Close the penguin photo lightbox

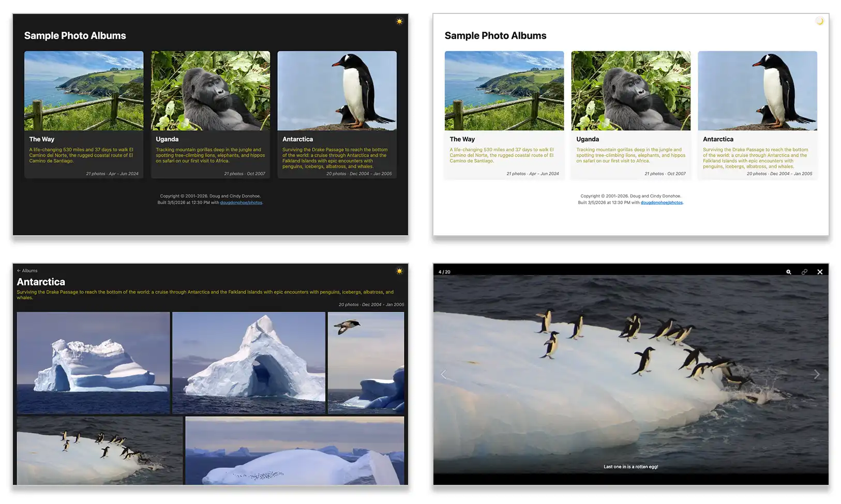coord(820,272)
